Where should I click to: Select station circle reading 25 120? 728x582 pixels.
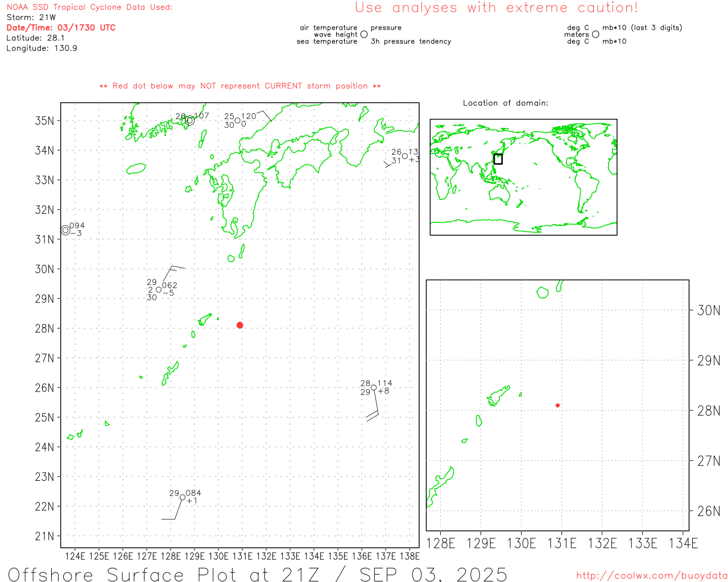click(x=238, y=120)
